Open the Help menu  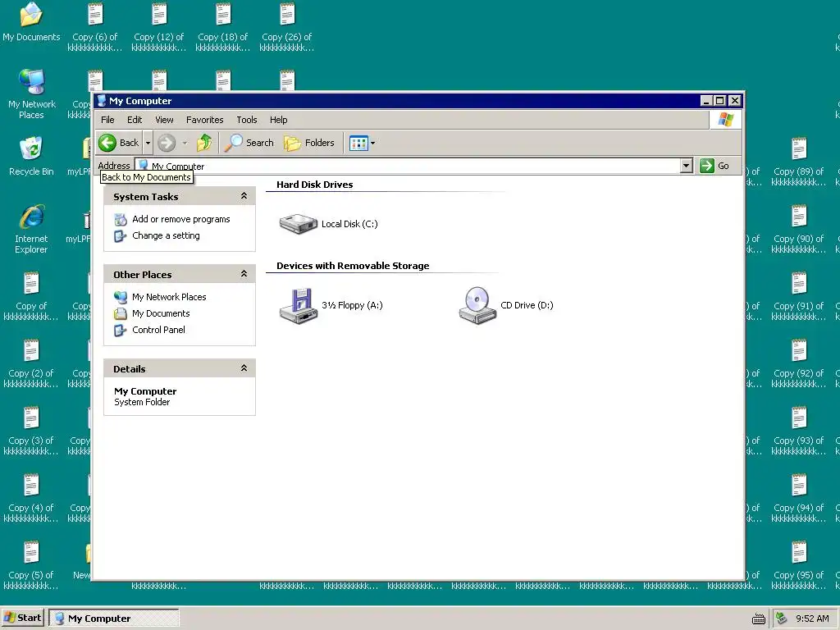pyautogui.click(x=278, y=120)
